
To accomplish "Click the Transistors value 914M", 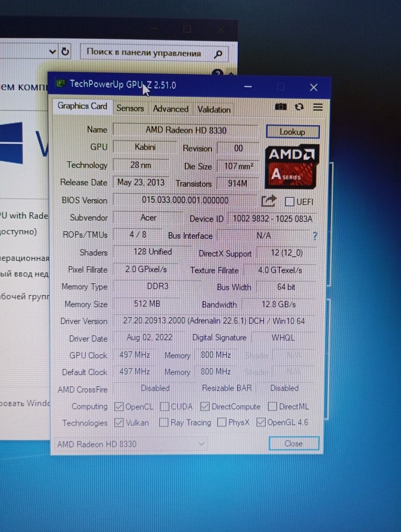I will [x=238, y=184].
